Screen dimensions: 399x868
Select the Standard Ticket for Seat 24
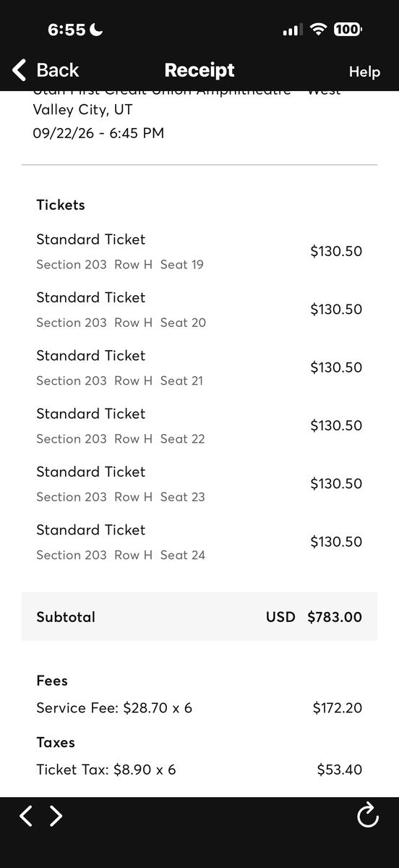click(x=199, y=541)
